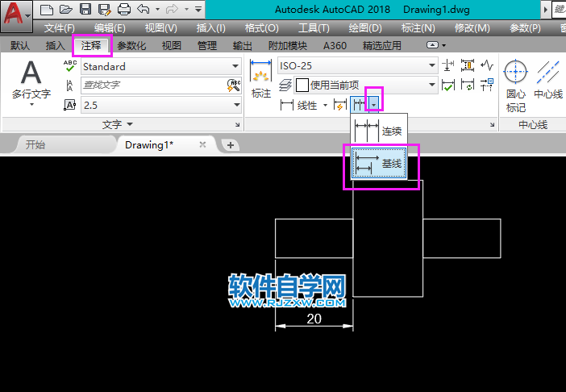Save the drawing with the floppy disk icon

tap(85, 9)
